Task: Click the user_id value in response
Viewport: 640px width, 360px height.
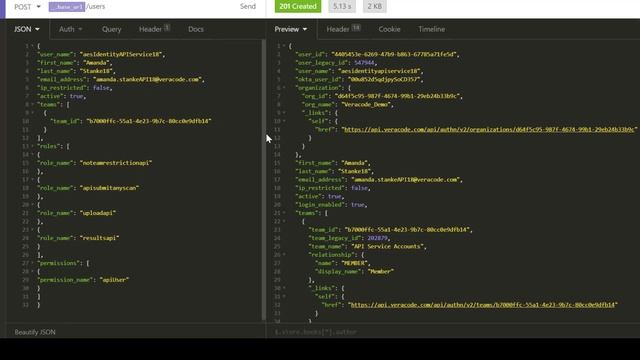Action: tap(394, 54)
